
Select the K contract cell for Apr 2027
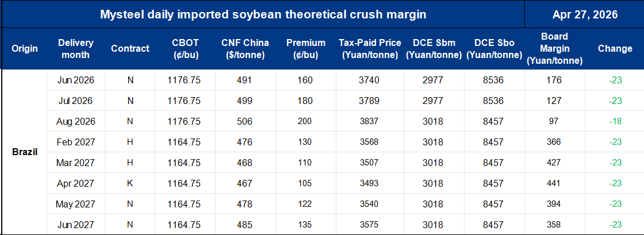[130, 183]
